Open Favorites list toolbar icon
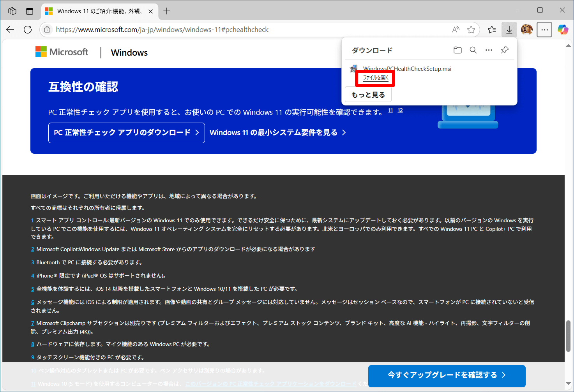Screen dimensions: 574x392 coord(492,30)
